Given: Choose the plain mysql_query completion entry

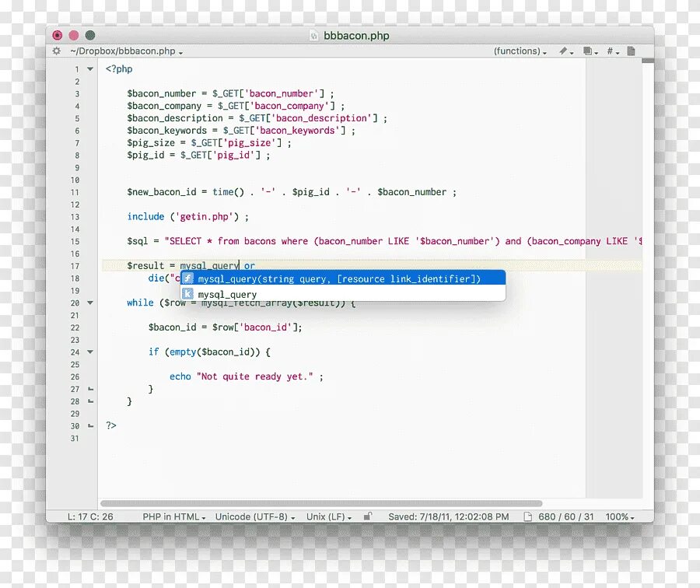Looking at the screenshot, I should [343, 294].
